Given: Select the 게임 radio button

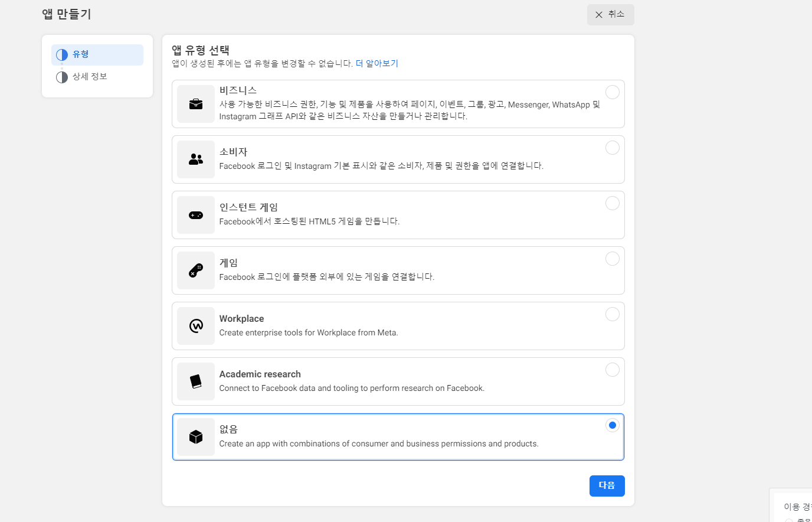Looking at the screenshot, I should pyautogui.click(x=613, y=259).
